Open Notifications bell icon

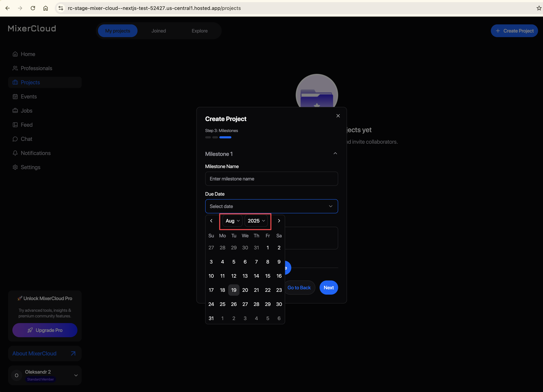[x=15, y=153]
